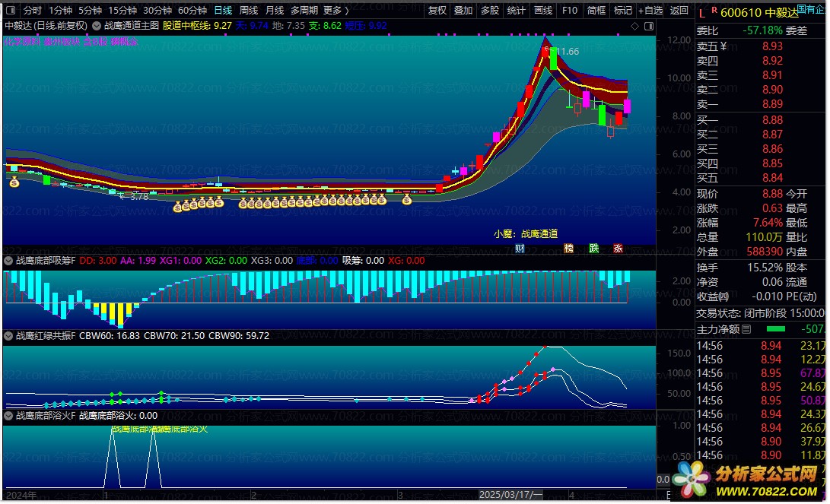Click the 涨 rise icon
This screenshot has height=504, width=830.
coord(618,249)
